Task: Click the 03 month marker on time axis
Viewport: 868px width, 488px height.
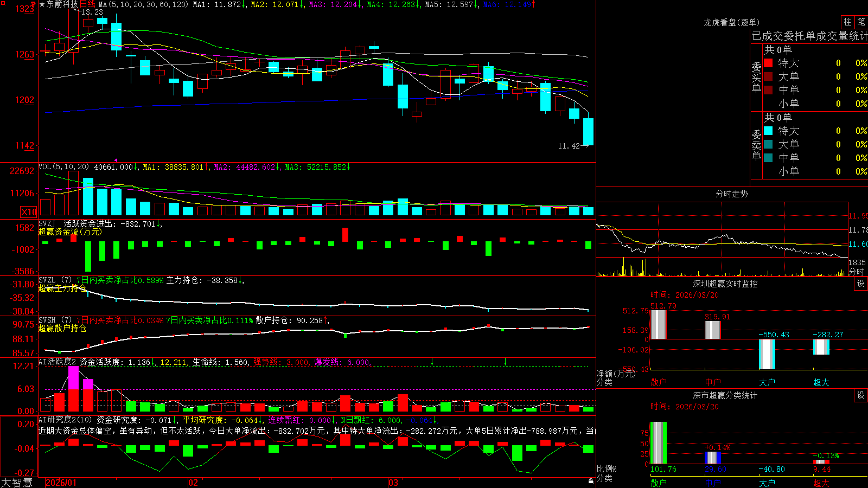Action: (x=393, y=483)
